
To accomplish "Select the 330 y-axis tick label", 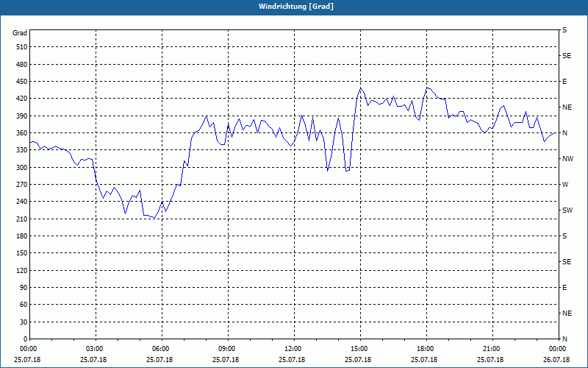I will coord(22,150).
